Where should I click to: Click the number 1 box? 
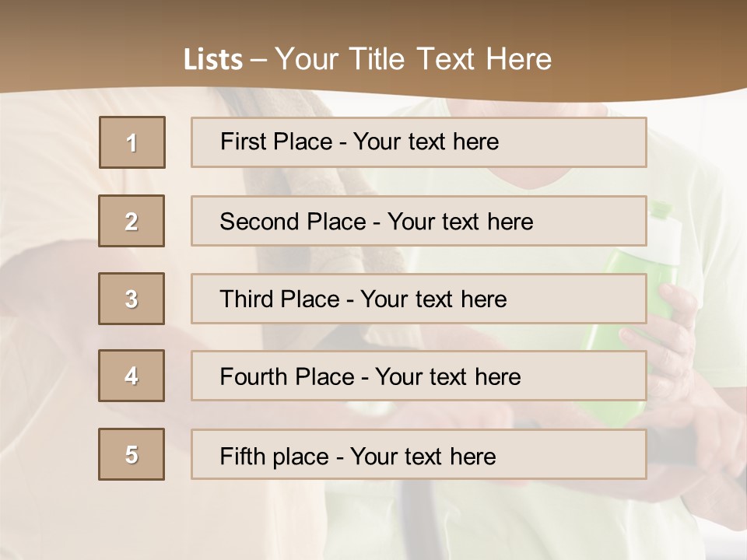(132, 142)
